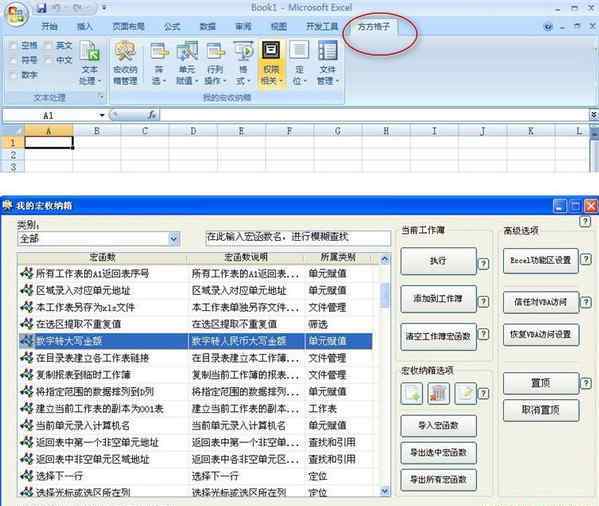The height and width of the screenshot is (506, 599).
Task: Click the new macro page icon button
Action: (411, 394)
